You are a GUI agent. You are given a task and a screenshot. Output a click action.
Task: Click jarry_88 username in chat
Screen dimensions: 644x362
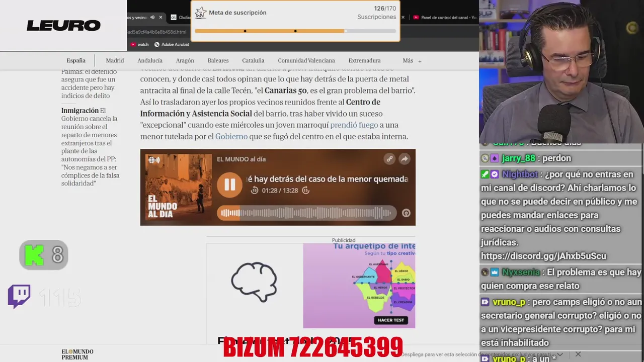518,158
